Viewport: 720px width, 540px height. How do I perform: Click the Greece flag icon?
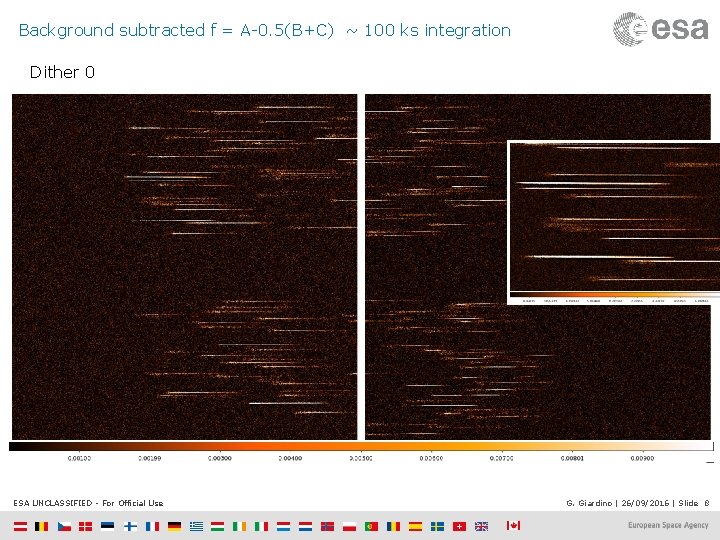[196, 526]
